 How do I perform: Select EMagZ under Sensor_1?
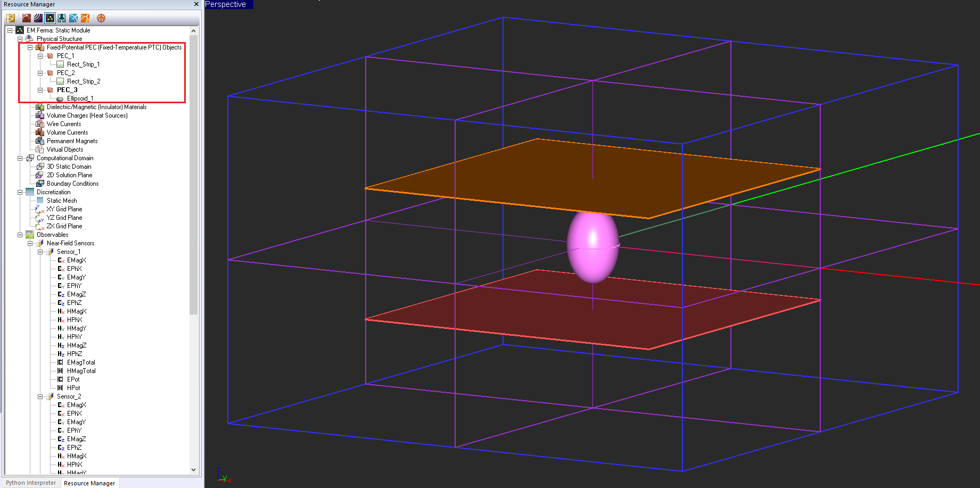77,294
